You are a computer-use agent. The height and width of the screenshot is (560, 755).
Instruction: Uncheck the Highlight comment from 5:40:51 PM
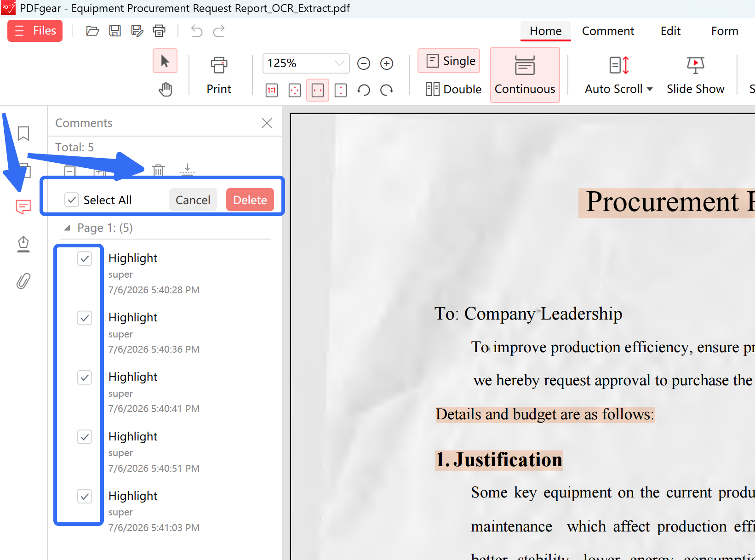click(85, 437)
